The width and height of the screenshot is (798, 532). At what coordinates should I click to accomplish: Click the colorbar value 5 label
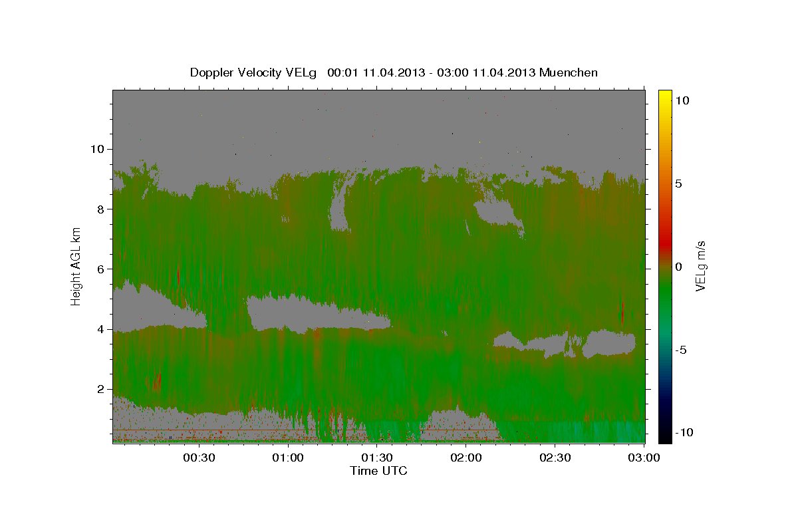[679, 184]
